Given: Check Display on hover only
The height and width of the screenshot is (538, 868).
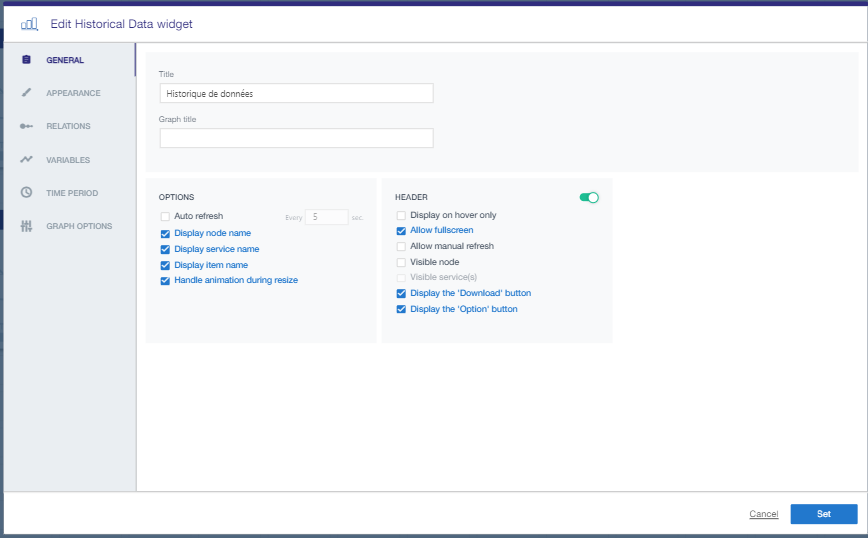Looking at the screenshot, I should (x=401, y=215).
